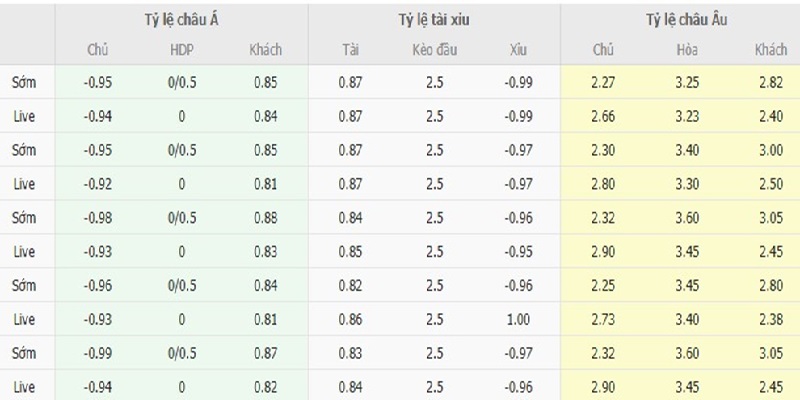
Task: Click the Xỉu column header
Action: (518, 50)
